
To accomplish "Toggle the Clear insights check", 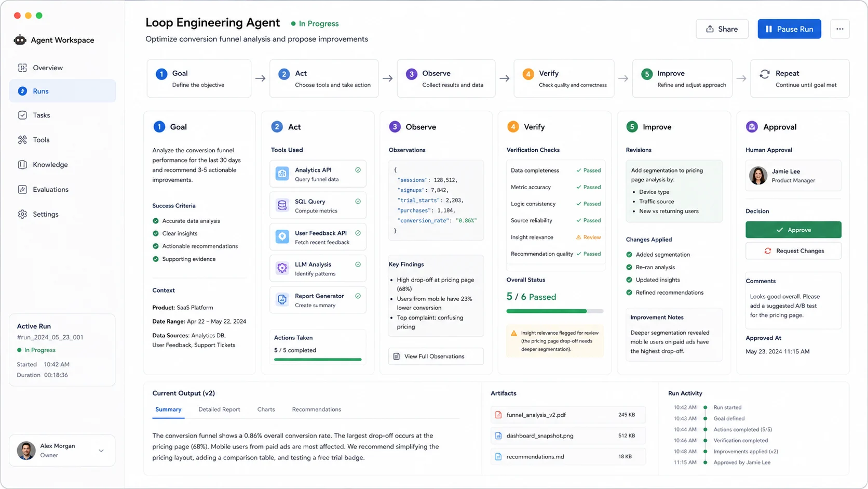I will [156, 233].
